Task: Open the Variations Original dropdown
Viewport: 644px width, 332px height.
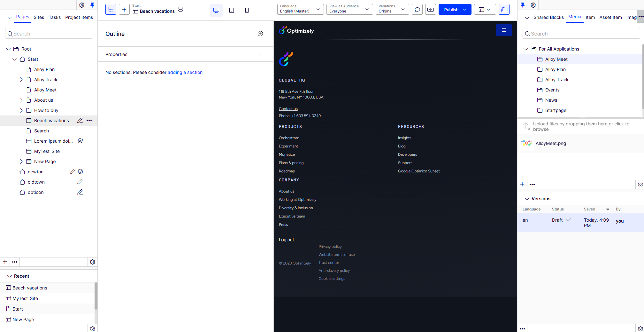Action: [x=392, y=9]
